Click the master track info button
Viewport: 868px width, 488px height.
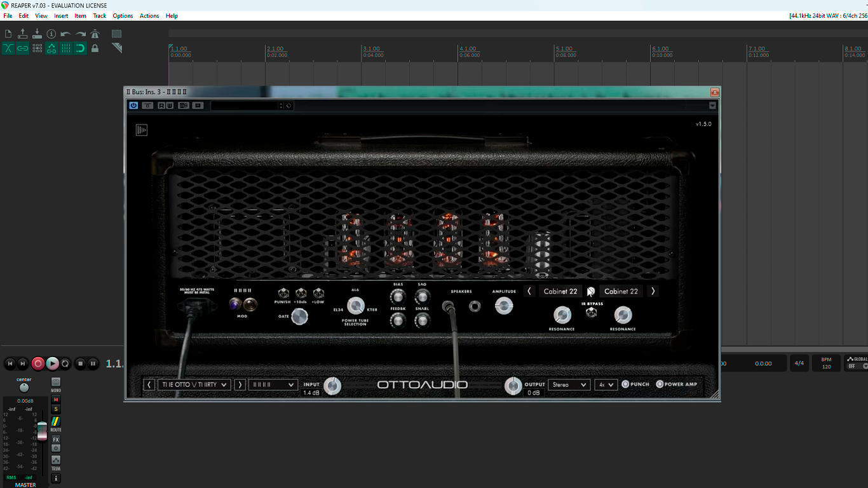pos(56,478)
